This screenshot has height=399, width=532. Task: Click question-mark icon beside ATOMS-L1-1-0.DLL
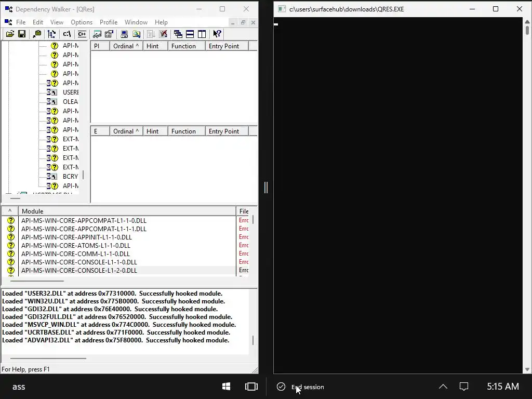pos(11,245)
